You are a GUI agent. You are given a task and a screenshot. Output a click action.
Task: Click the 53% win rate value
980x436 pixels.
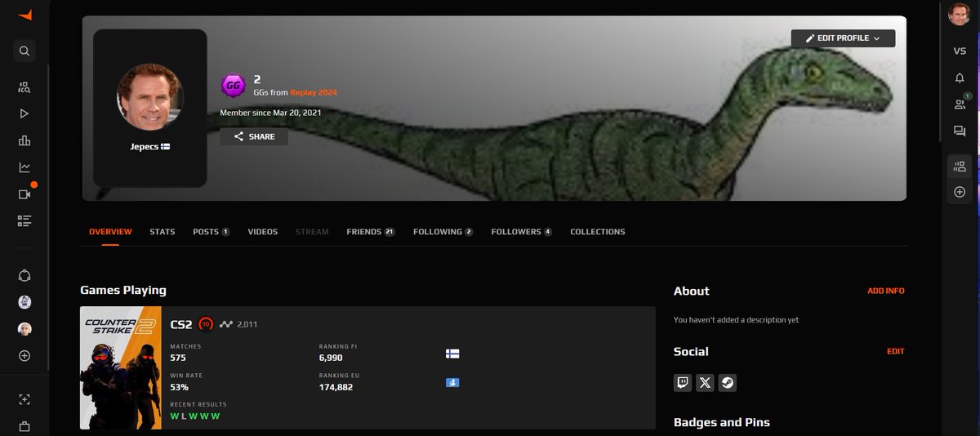pyautogui.click(x=179, y=387)
